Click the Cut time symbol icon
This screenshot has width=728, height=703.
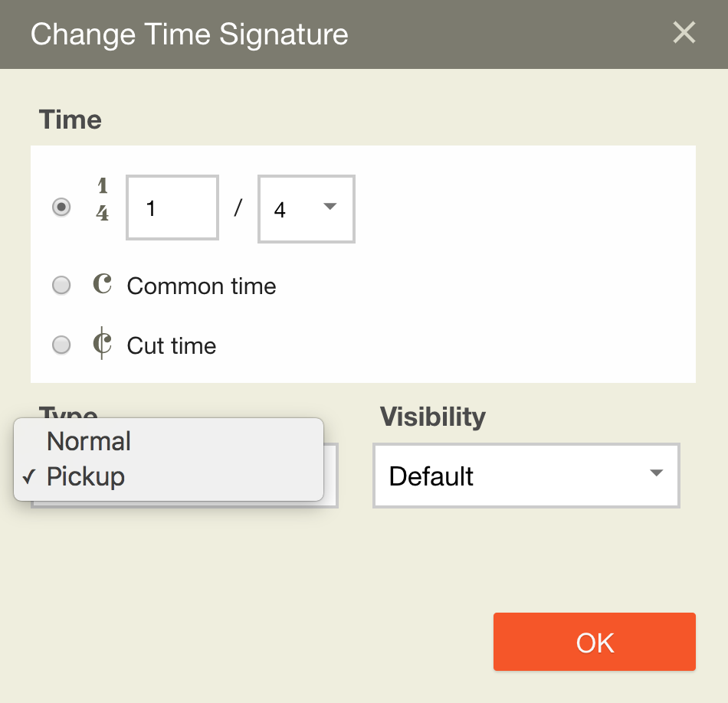(x=102, y=345)
